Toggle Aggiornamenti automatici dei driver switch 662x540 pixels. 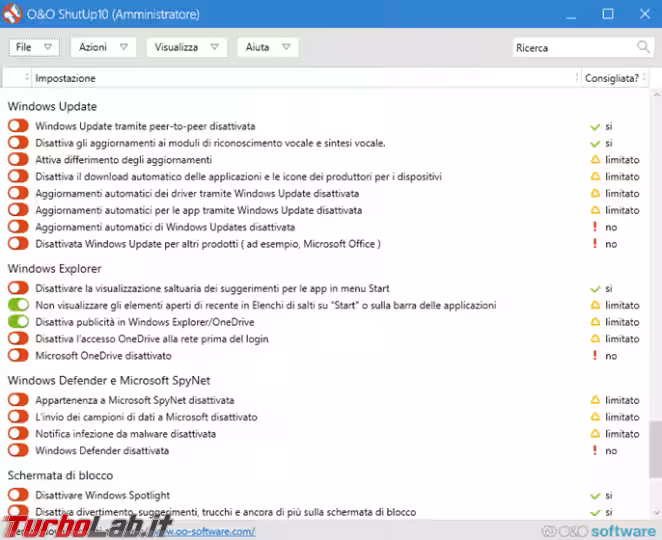(18, 193)
